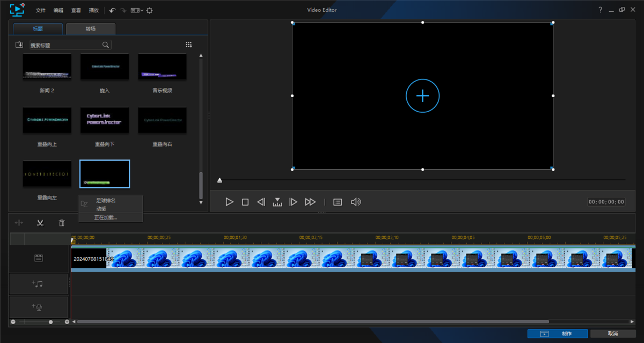This screenshot has height=343, width=644.
Task: Click the 00;00;01;20 ruler mark
Action: [235, 237]
